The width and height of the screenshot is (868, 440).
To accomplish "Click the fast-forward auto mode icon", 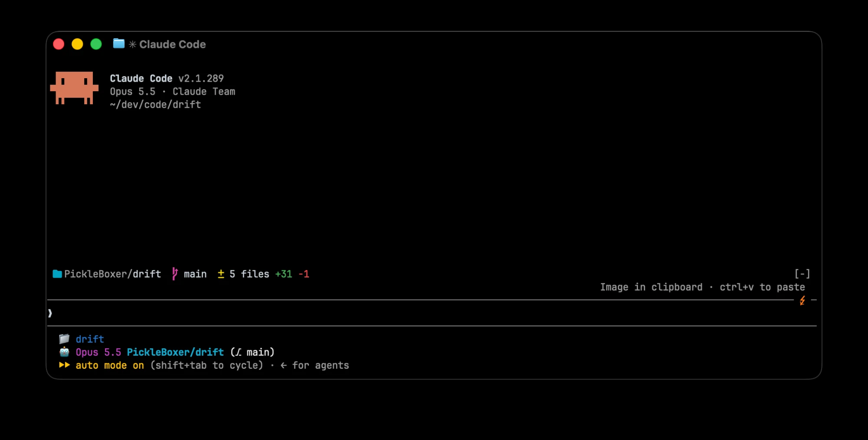I will (64, 365).
